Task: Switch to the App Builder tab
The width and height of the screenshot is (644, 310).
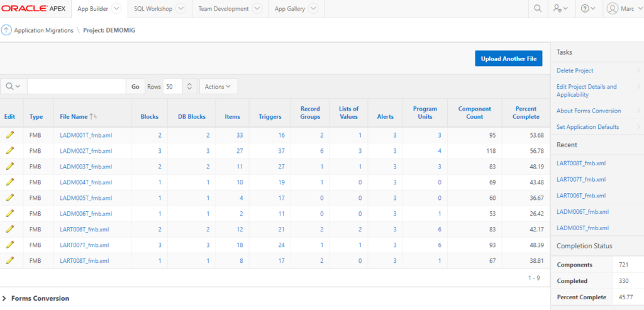Action: pyautogui.click(x=94, y=9)
